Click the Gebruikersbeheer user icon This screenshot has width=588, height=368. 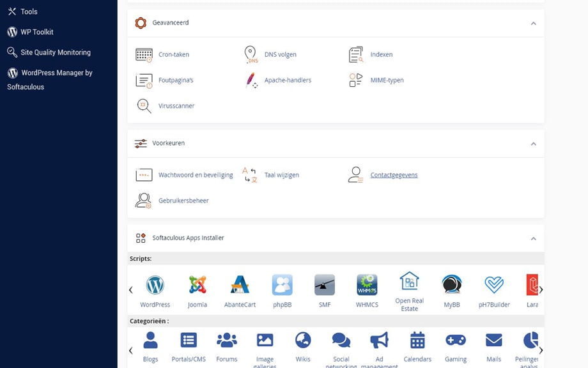143,201
